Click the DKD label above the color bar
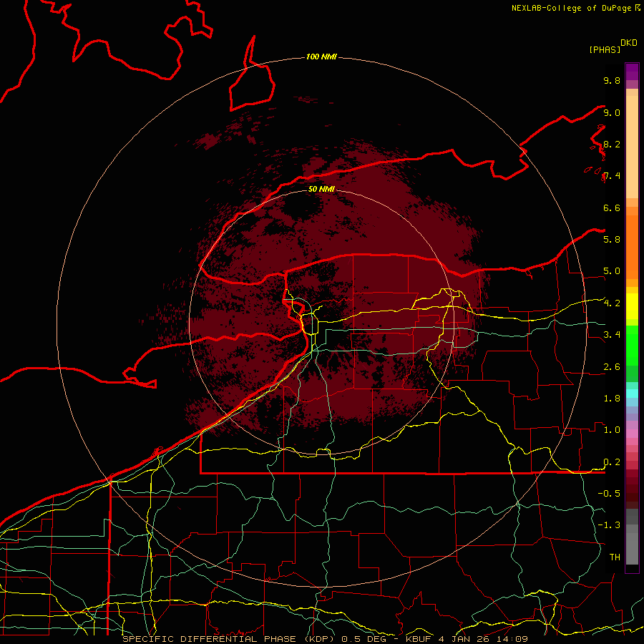 point(629,43)
